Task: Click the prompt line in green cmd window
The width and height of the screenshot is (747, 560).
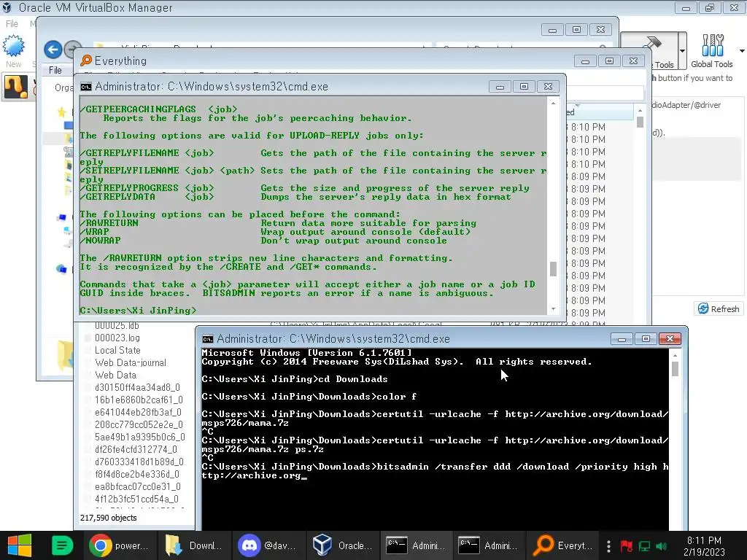Action: [x=138, y=311]
